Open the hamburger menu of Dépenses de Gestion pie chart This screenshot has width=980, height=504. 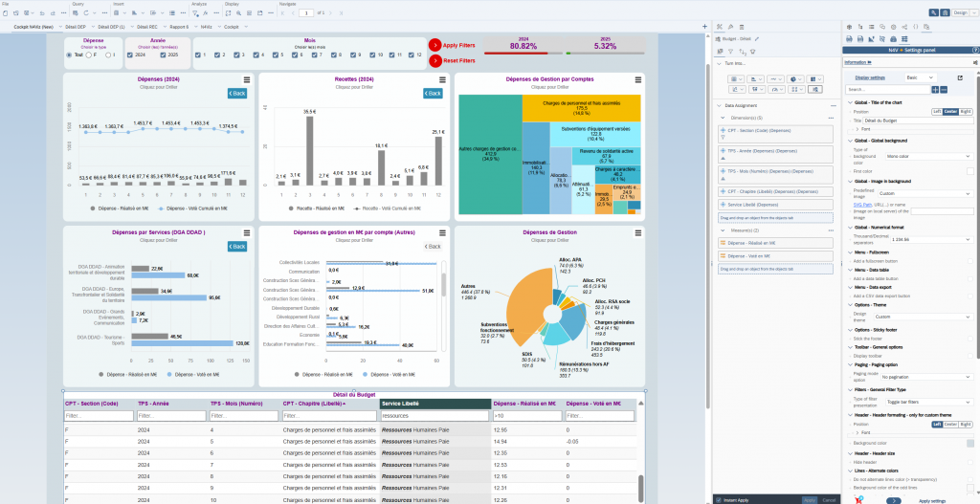click(x=638, y=233)
